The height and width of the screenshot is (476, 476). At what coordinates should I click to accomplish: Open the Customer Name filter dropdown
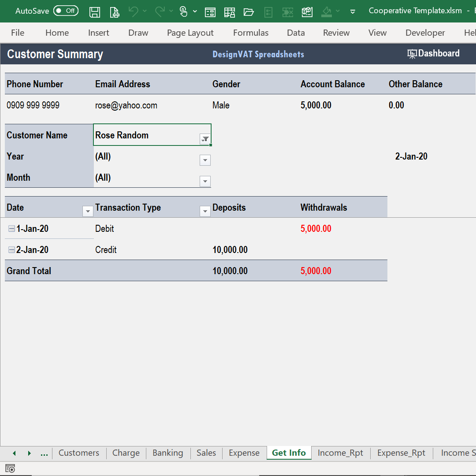coord(205,139)
